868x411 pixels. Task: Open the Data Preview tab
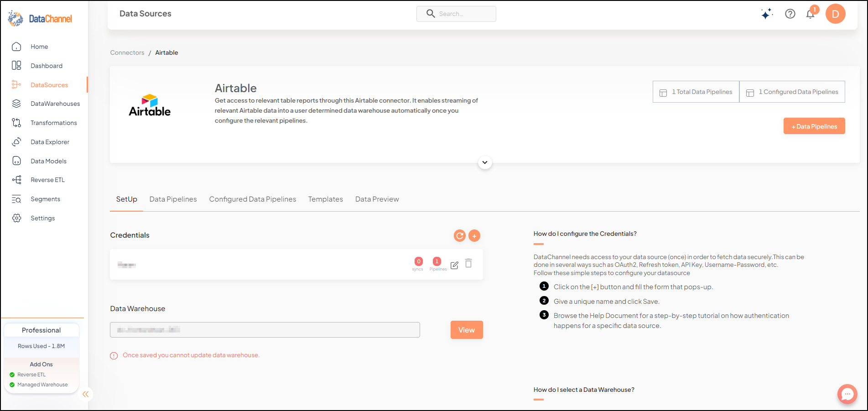point(377,199)
